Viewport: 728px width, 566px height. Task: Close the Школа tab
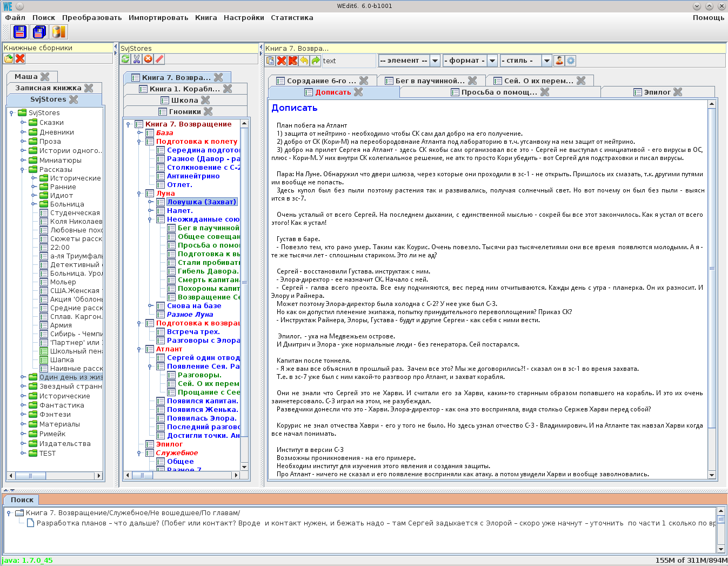coord(205,100)
